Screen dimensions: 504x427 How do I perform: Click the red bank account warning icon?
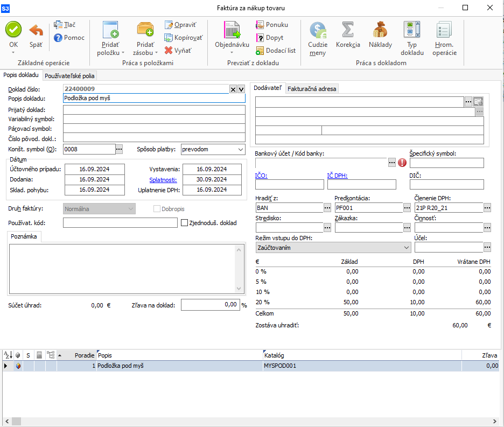[402, 162]
